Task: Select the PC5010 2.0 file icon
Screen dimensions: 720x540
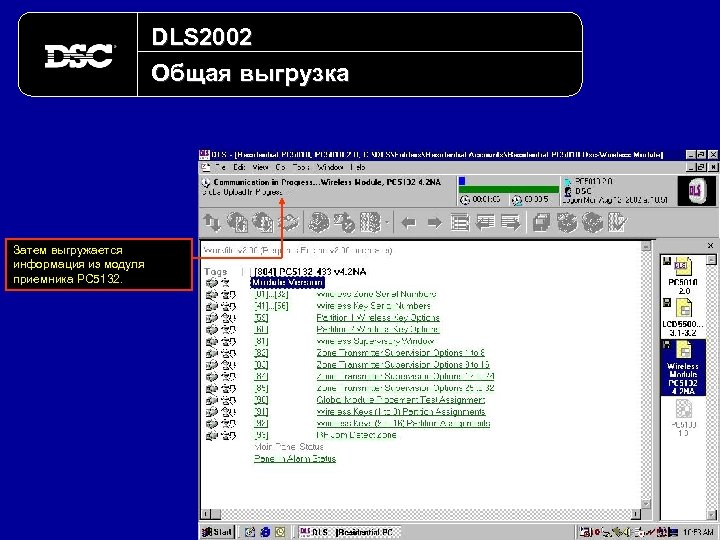Action: point(682,275)
